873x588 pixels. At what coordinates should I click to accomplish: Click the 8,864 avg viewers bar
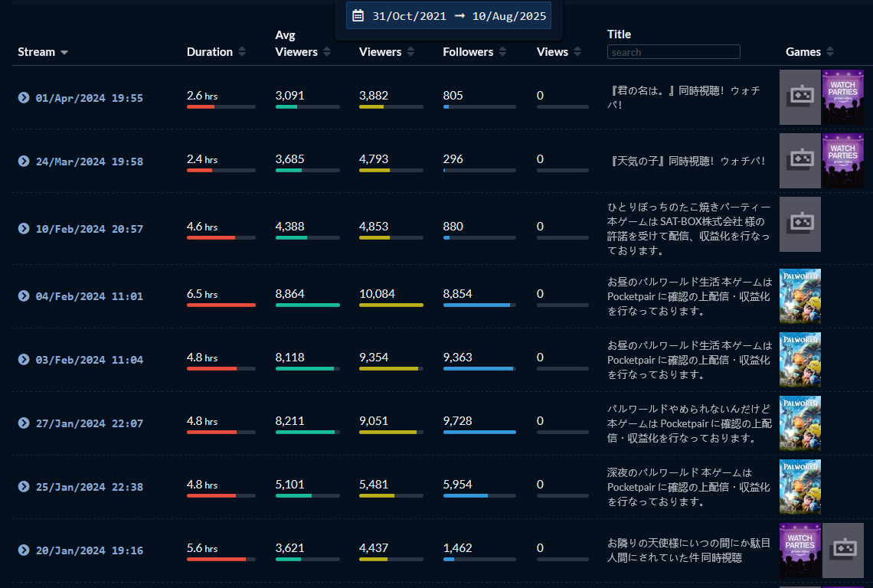[307, 305]
